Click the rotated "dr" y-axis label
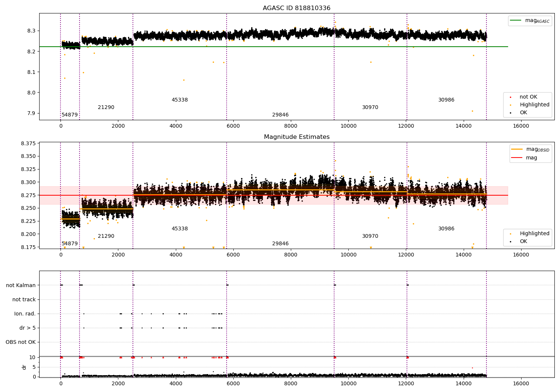 pos(24,367)
